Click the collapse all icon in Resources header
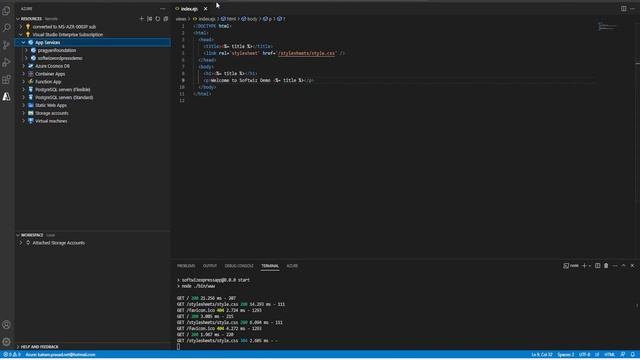 166,19
